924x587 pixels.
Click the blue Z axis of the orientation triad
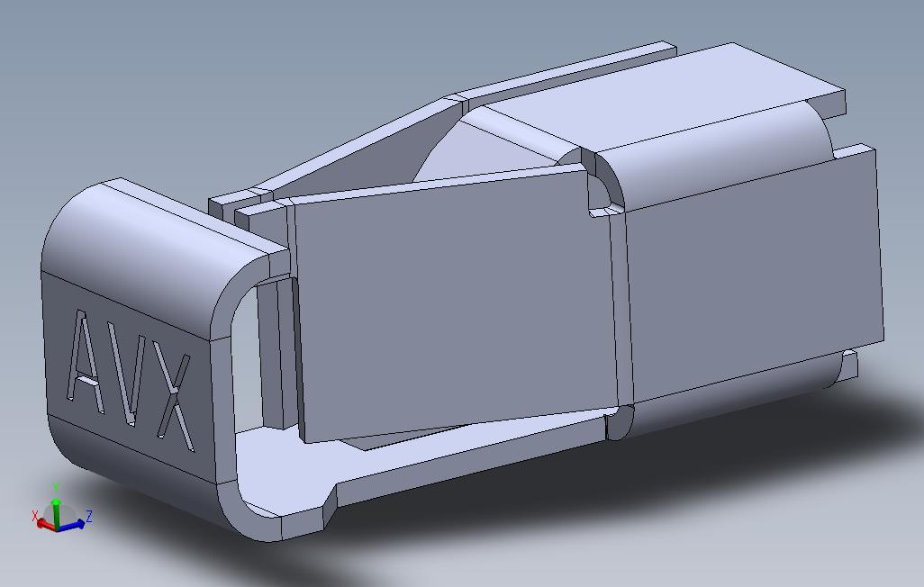click(71, 525)
